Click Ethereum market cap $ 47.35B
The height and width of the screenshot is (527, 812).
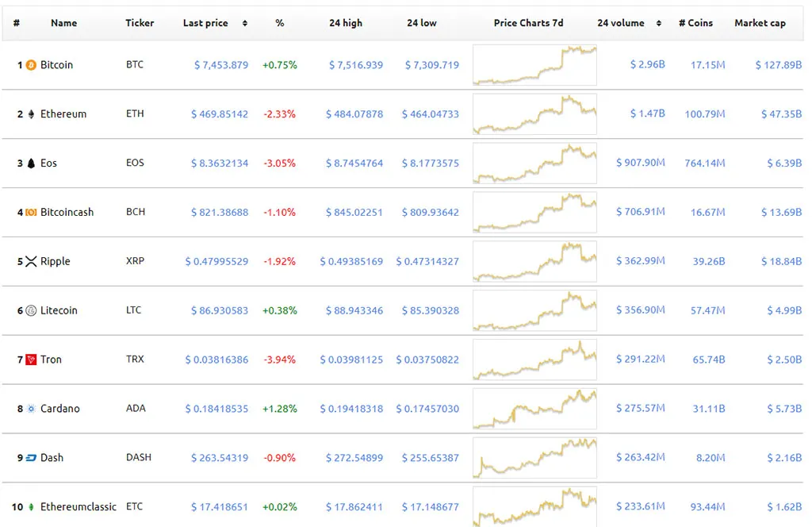(781, 114)
